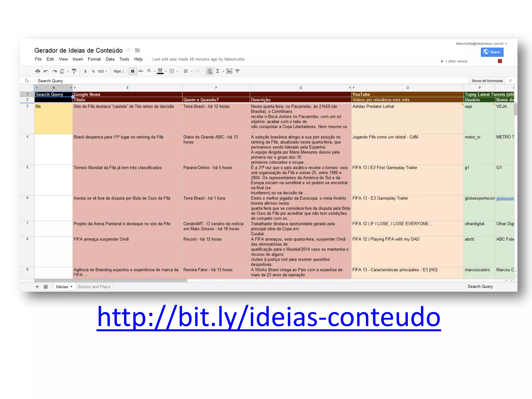Open Sigma functions dropdown arrow
The image size is (532, 399).
223,71
